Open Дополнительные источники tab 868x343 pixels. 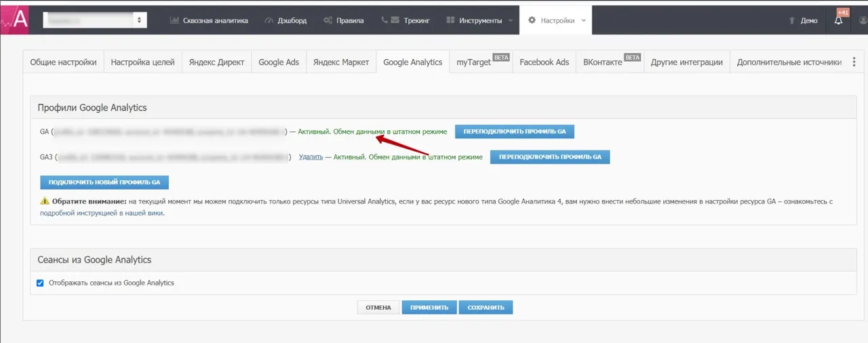(x=789, y=62)
